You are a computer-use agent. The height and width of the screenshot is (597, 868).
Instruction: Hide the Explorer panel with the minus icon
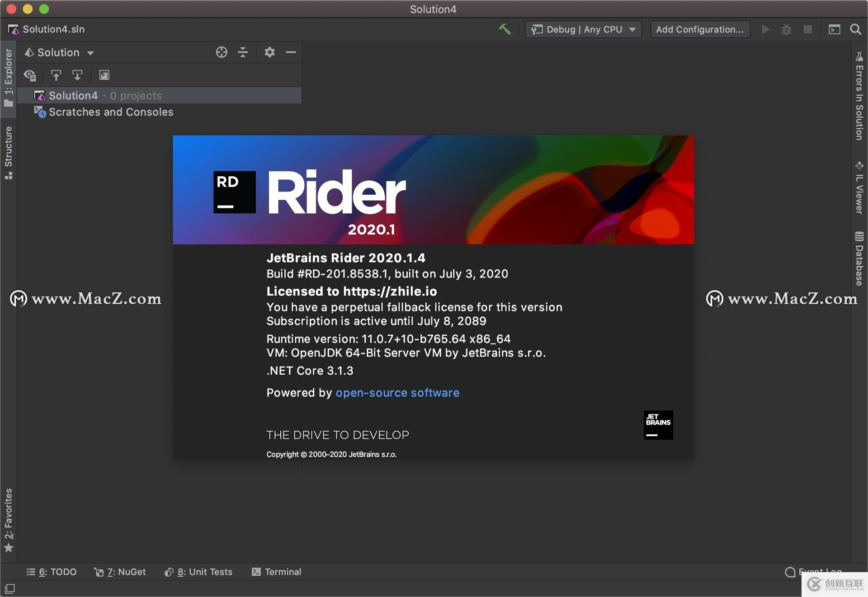291,52
